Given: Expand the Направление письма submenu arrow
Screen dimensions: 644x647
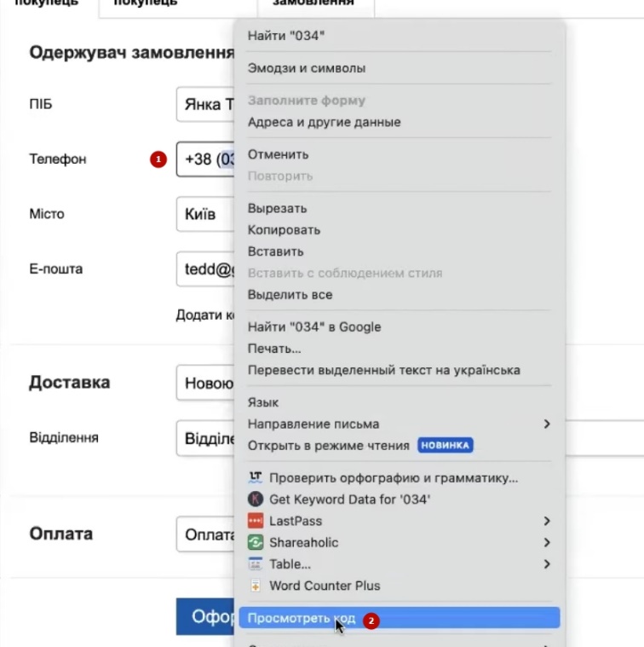Looking at the screenshot, I should point(547,424).
